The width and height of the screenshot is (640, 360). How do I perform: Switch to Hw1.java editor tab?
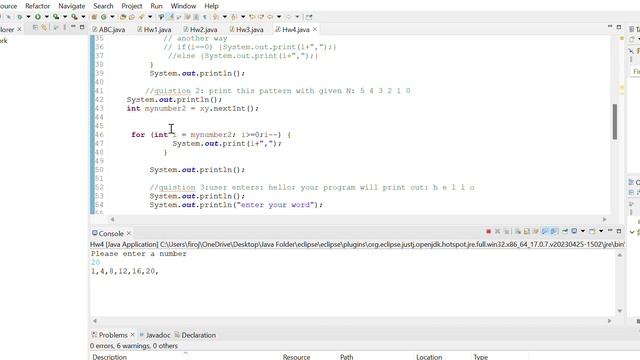coord(154,29)
